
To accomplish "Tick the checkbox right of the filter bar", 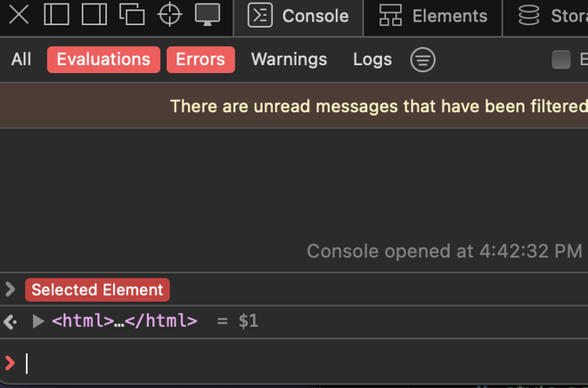I will click(x=561, y=60).
